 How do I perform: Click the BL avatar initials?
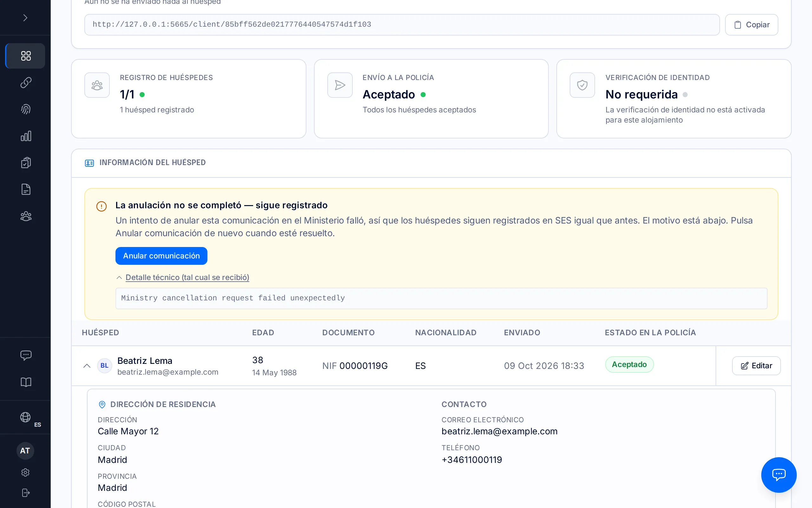coord(104,365)
